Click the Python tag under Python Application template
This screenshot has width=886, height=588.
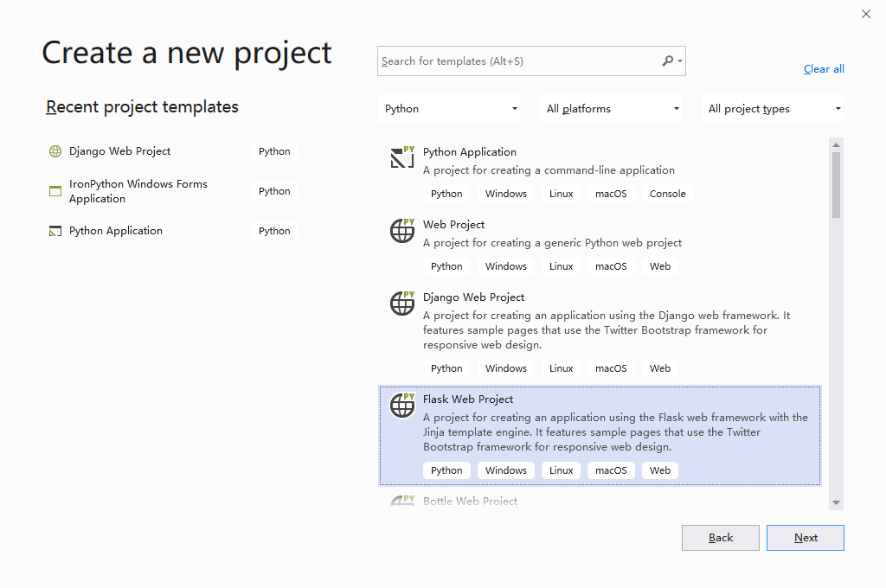446,194
